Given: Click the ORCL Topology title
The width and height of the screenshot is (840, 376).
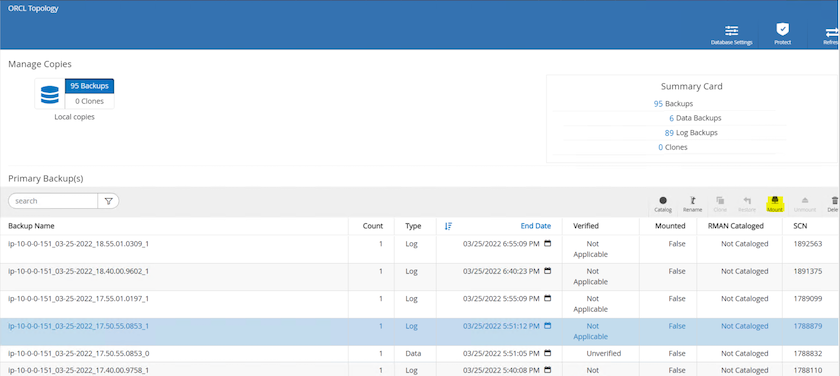Looking at the screenshot, I should coord(33,9).
